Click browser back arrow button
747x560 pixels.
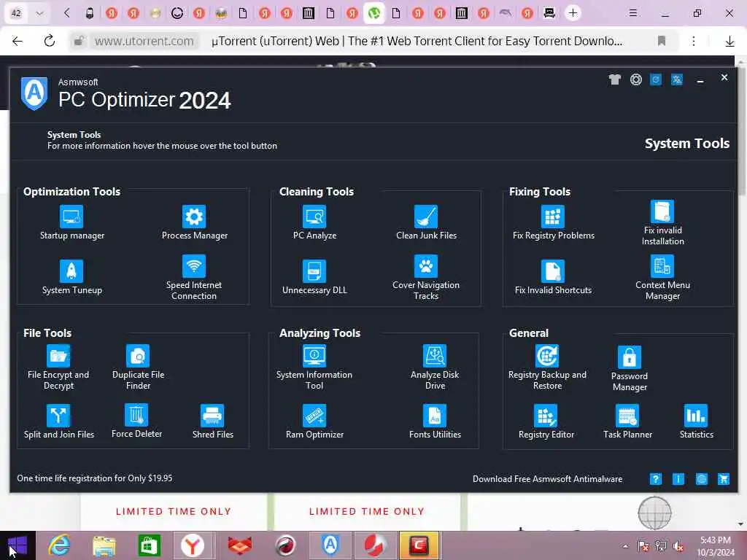pyautogui.click(x=18, y=42)
